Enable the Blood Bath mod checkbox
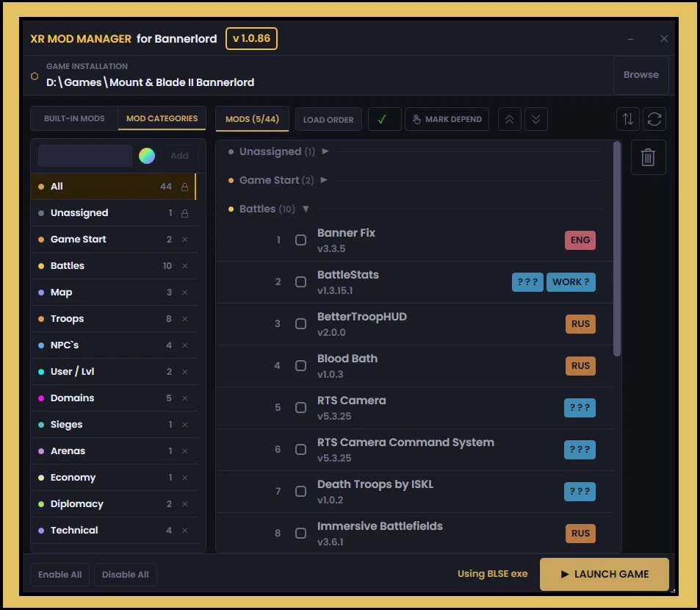 tap(301, 366)
